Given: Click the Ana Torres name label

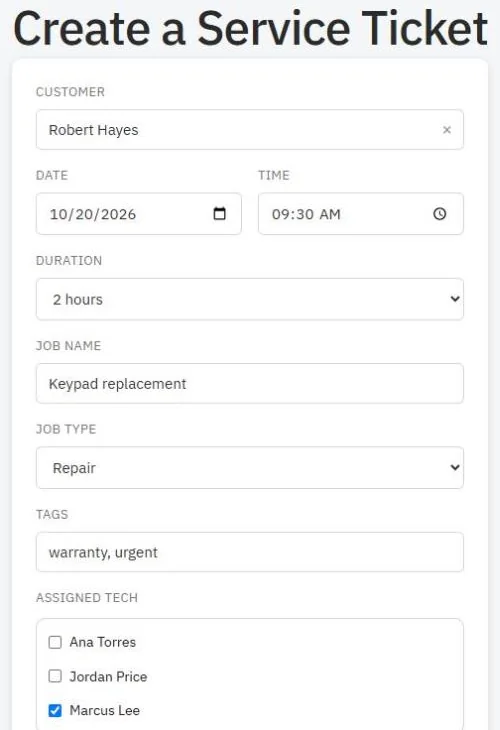Looking at the screenshot, I should tap(102, 642).
